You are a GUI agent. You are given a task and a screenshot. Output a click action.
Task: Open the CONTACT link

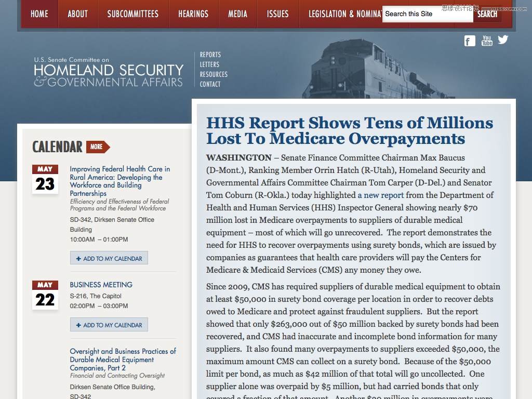[210, 84]
